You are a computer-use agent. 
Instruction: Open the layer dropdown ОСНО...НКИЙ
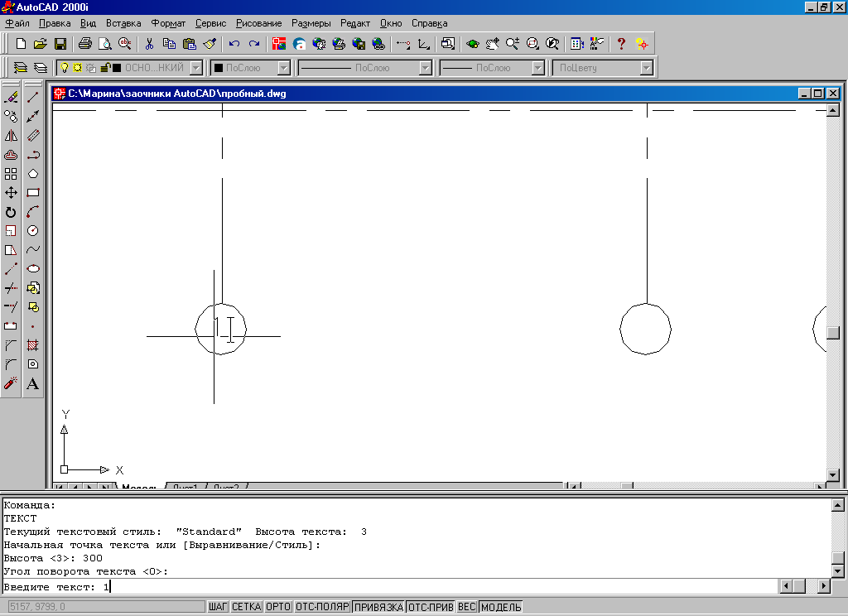pos(197,68)
